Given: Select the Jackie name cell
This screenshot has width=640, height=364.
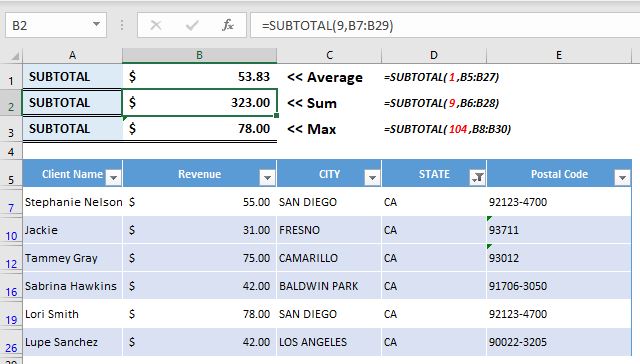Looking at the screenshot, I should 73,230.
